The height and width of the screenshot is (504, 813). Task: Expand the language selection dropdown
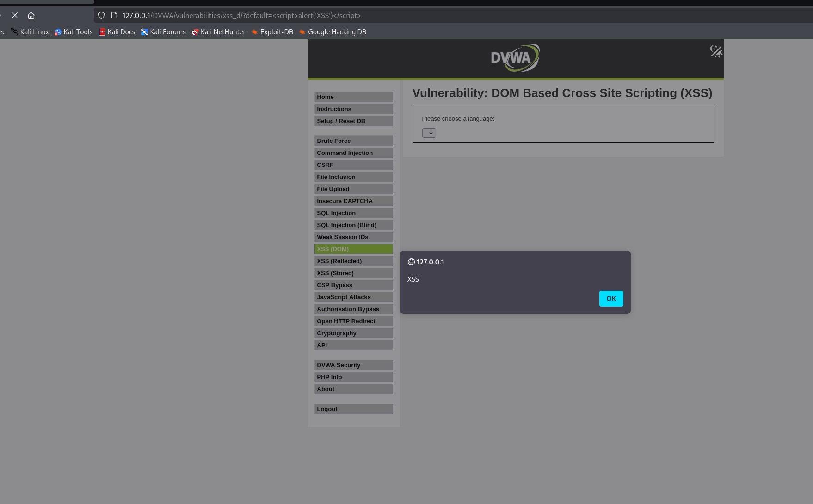429,133
